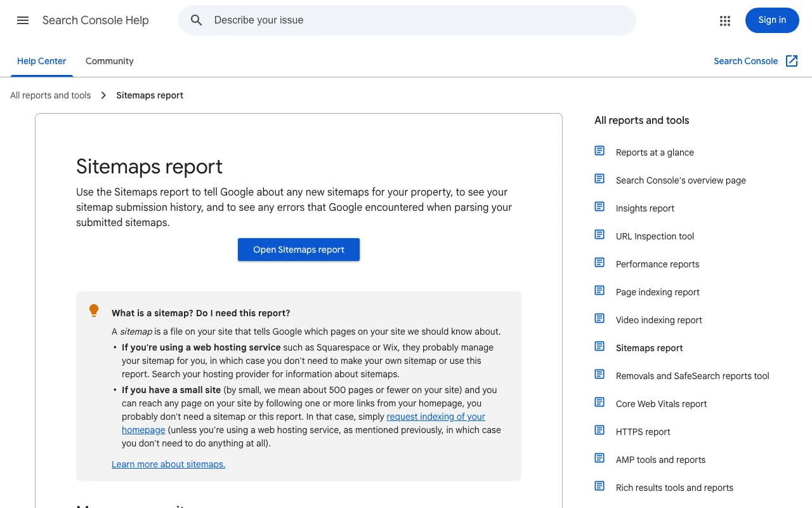Switch to the Help Center tab
This screenshot has width=812, height=508.
pyautogui.click(x=42, y=61)
